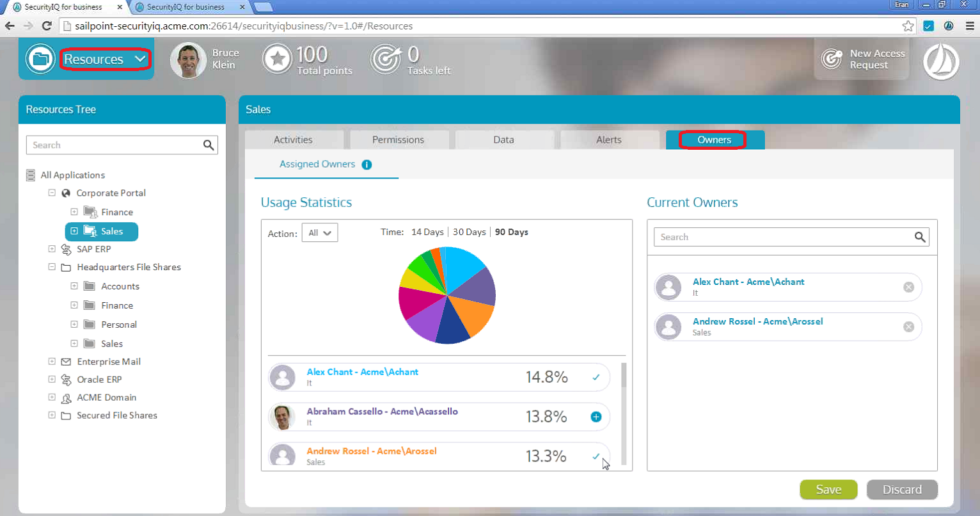Click the ACME Domain users icon

click(x=66, y=398)
